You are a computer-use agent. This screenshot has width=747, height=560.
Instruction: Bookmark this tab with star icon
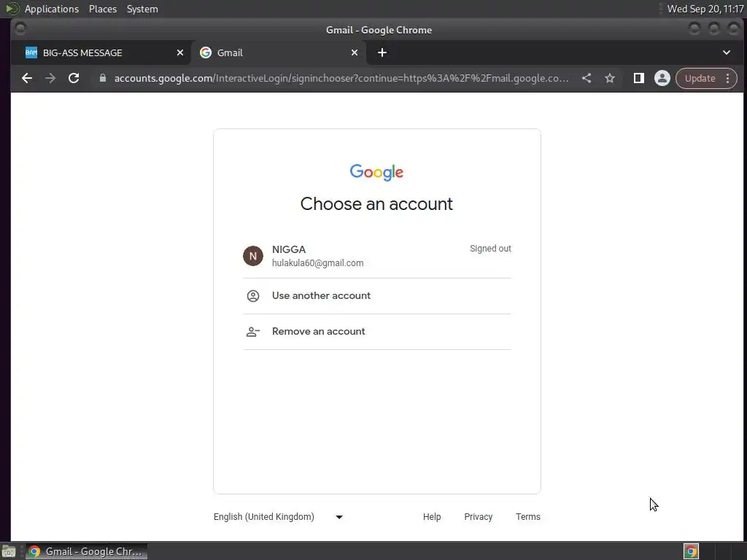pos(610,79)
